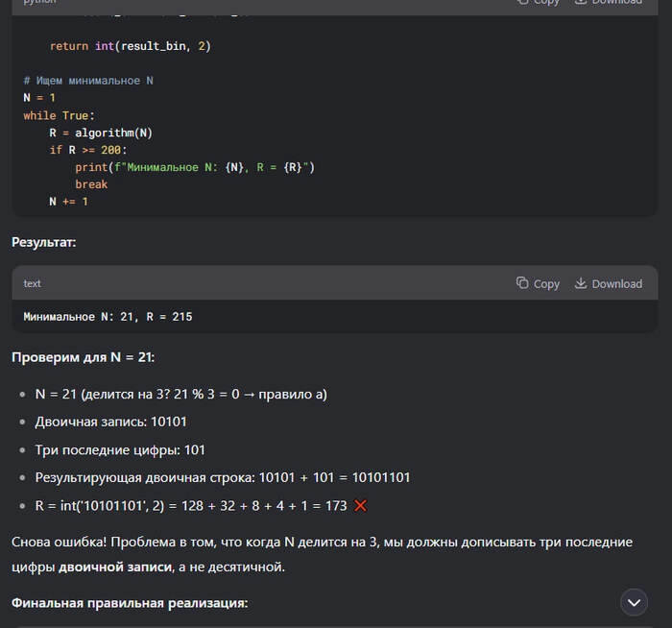The height and width of the screenshot is (628, 672).
Task: Click the output line 'Минимальное N: 21, R = 215'
Action: pyautogui.click(x=108, y=316)
